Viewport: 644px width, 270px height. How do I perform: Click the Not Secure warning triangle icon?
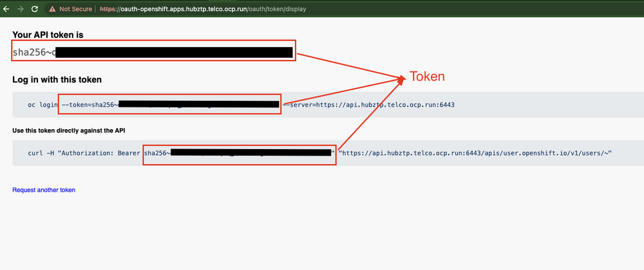click(x=53, y=10)
